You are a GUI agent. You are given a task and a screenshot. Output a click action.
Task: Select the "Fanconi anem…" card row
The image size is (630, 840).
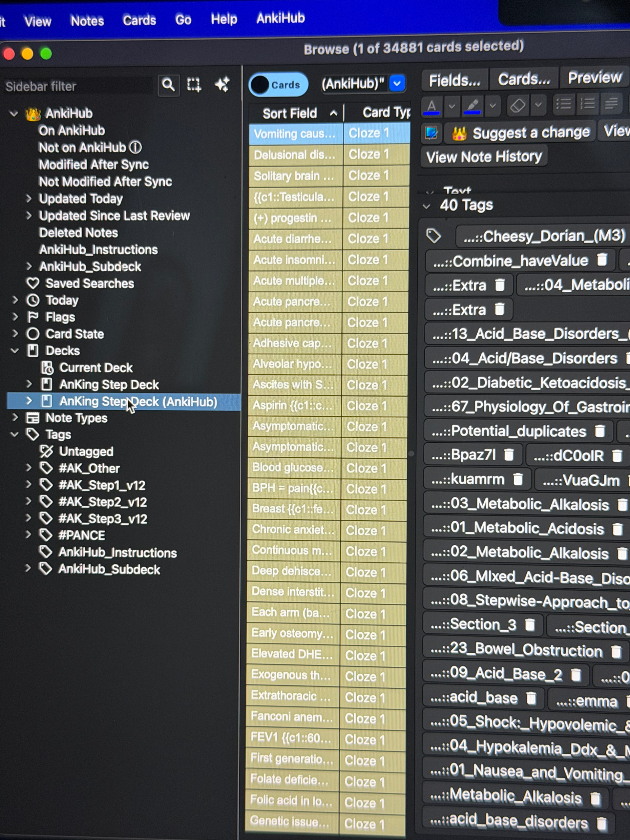[x=326, y=717]
